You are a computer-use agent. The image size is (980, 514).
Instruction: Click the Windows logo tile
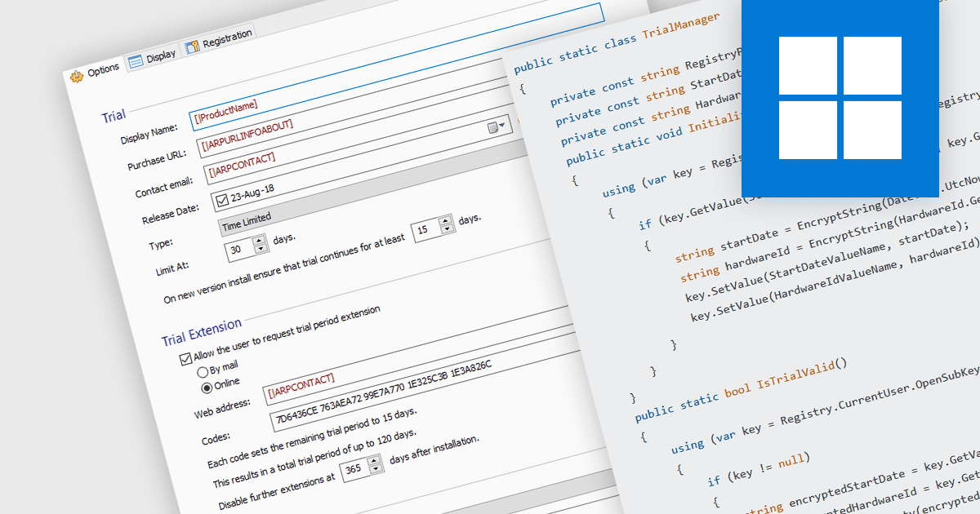coord(840,97)
